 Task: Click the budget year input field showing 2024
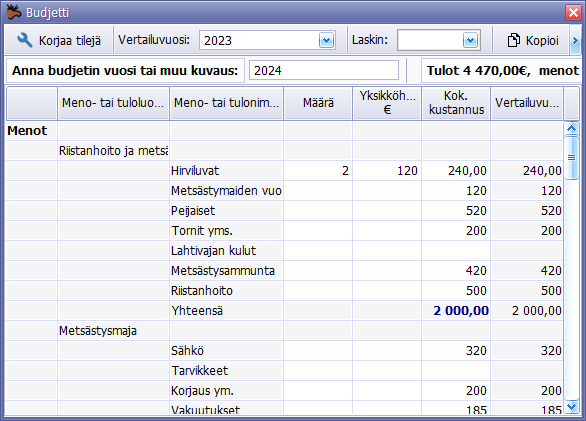tap(324, 70)
